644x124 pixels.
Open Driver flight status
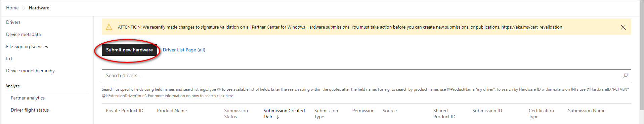(x=30, y=110)
